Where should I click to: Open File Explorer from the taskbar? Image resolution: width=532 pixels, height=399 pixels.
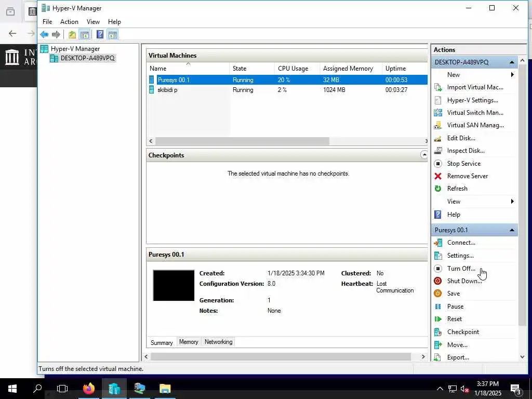[x=165, y=389]
